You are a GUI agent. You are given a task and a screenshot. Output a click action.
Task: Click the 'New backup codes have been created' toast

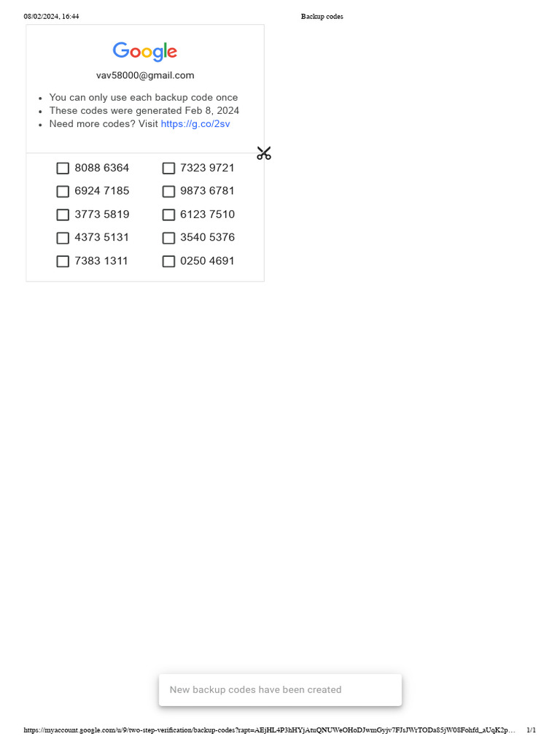(x=280, y=690)
